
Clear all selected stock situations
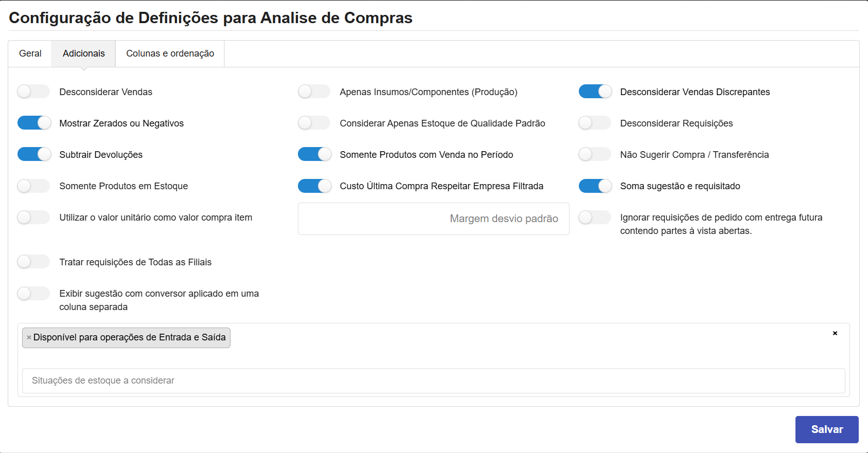(x=835, y=333)
